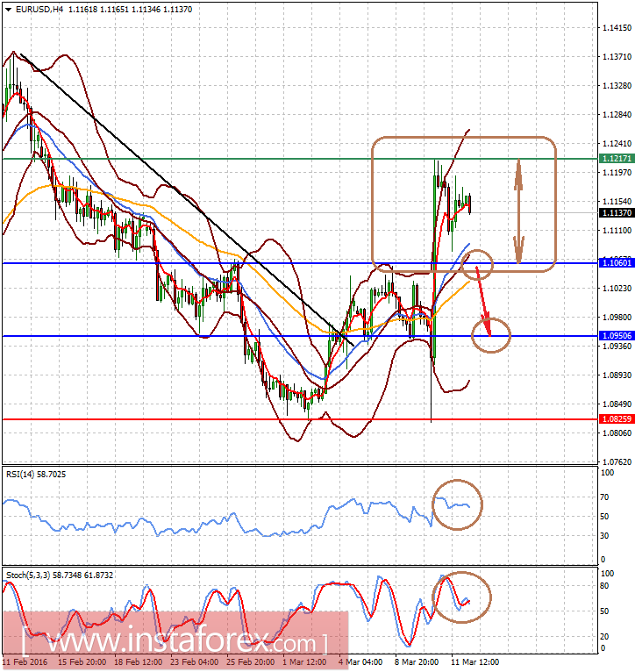Click the 70 level on RSI scale
The width and height of the screenshot is (635, 672).
coord(604,497)
